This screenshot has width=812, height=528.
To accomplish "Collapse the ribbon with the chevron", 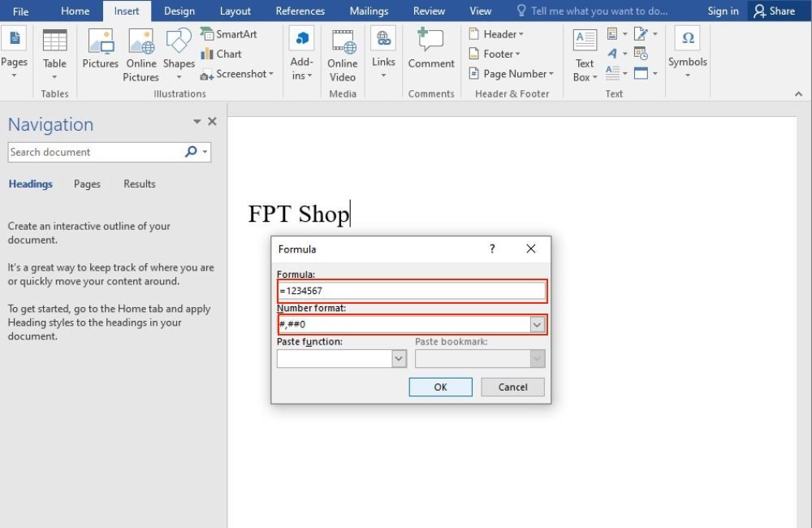I will 798,93.
